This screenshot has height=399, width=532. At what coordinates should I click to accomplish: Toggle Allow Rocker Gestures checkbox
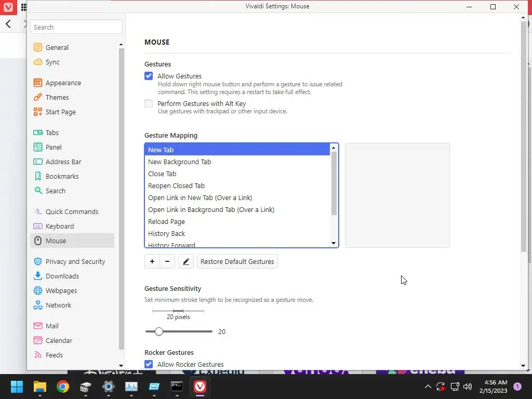pyautogui.click(x=149, y=364)
